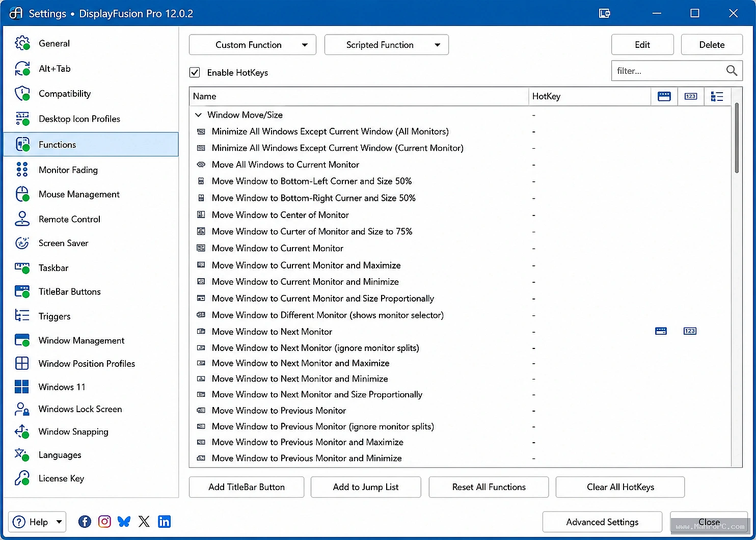Click the Windows 11 logo icon
The height and width of the screenshot is (540, 756).
pyautogui.click(x=22, y=387)
